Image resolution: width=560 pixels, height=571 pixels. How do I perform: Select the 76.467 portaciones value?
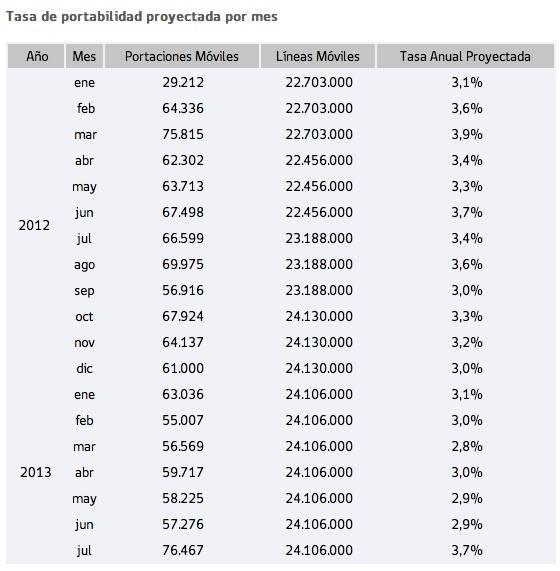click(x=183, y=550)
